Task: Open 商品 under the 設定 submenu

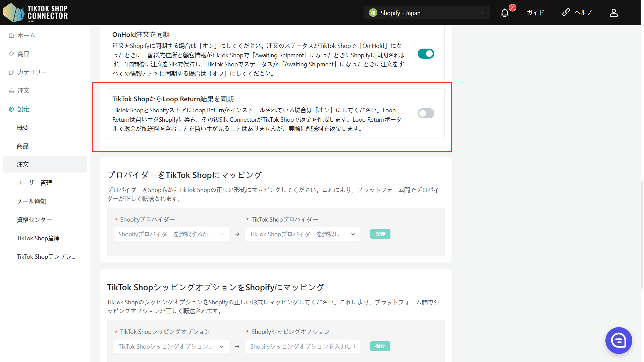Action: (23, 146)
